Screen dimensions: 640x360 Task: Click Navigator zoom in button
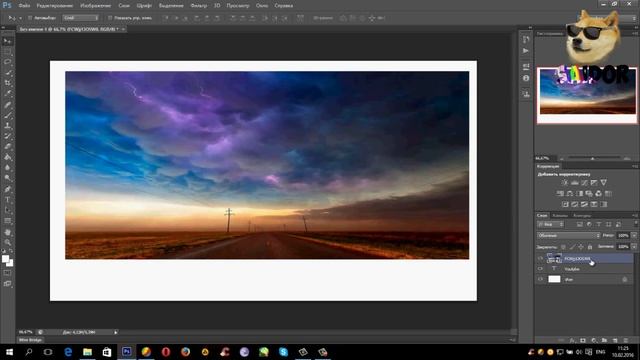tap(627, 158)
